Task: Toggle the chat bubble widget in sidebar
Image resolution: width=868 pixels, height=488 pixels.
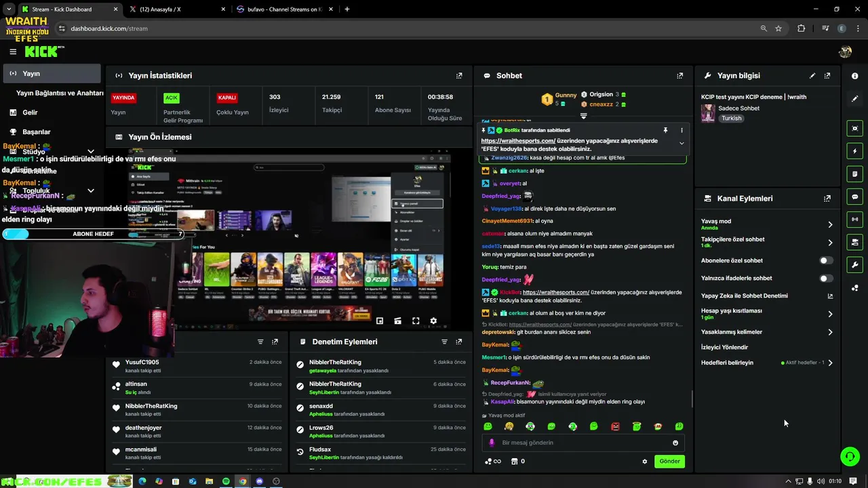Action: pos(854,197)
